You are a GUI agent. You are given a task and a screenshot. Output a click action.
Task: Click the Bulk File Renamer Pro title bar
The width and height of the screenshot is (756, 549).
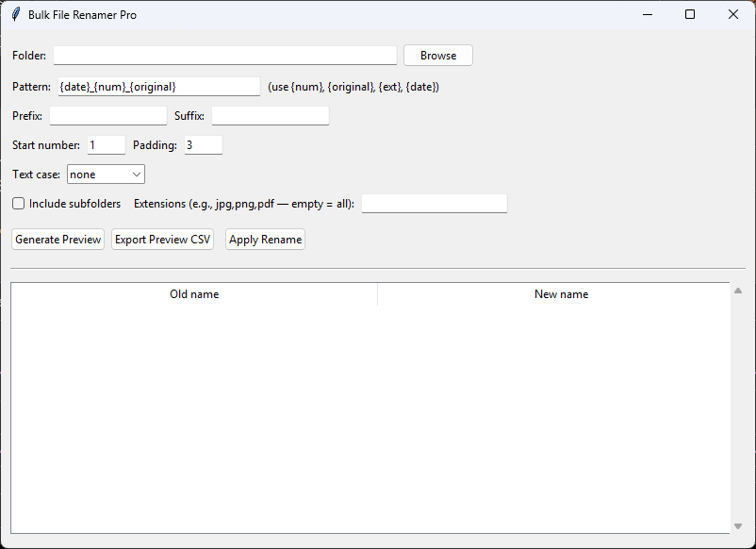[377, 14]
